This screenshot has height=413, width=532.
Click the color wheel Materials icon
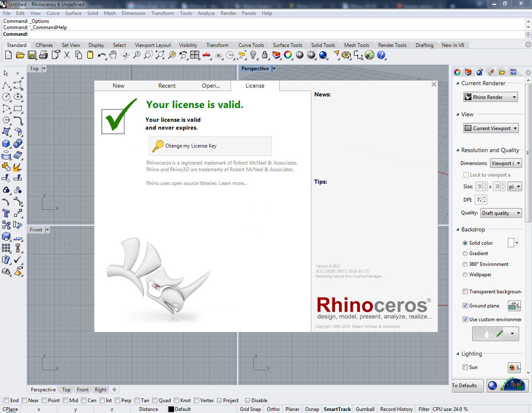288,55
